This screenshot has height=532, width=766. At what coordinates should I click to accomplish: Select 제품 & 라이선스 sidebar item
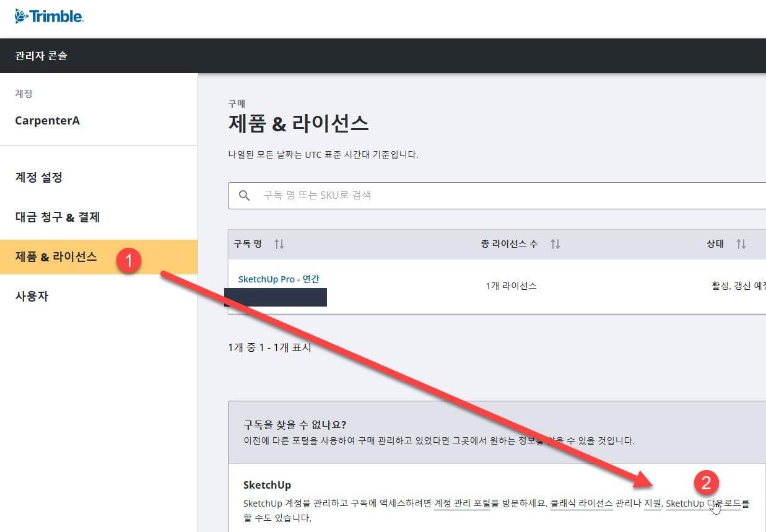(56, 257)
